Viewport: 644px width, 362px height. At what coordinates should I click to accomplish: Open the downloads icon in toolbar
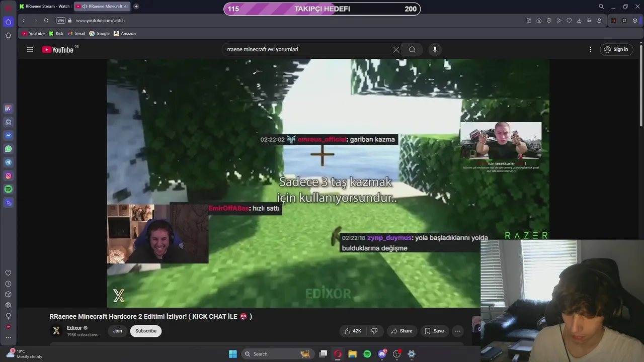579,21
